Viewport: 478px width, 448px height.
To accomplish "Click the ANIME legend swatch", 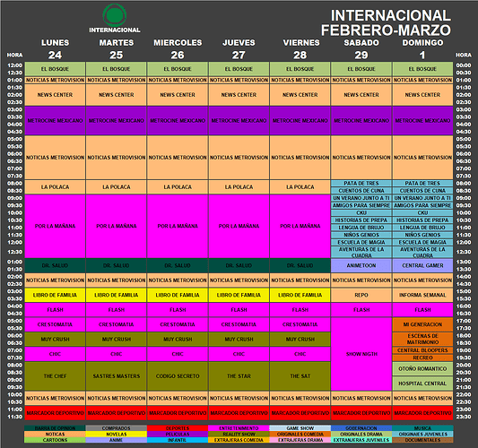I will pyautogui.click(x=117, y=440).
